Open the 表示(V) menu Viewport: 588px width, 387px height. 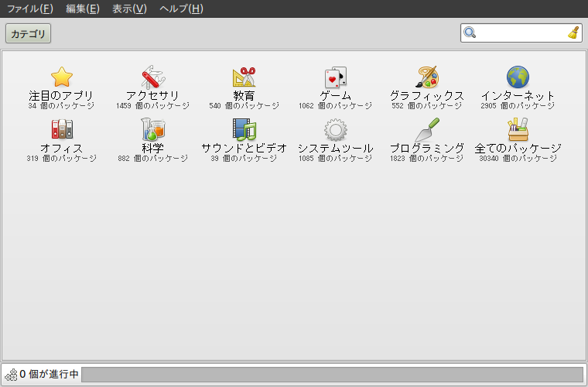pyautogui.click(x=129, y=9)
